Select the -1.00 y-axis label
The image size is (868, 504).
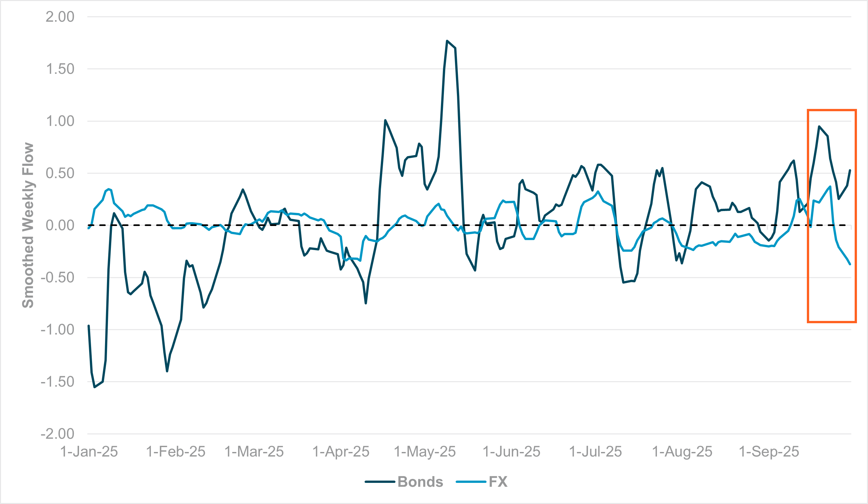tap(58, 330)
